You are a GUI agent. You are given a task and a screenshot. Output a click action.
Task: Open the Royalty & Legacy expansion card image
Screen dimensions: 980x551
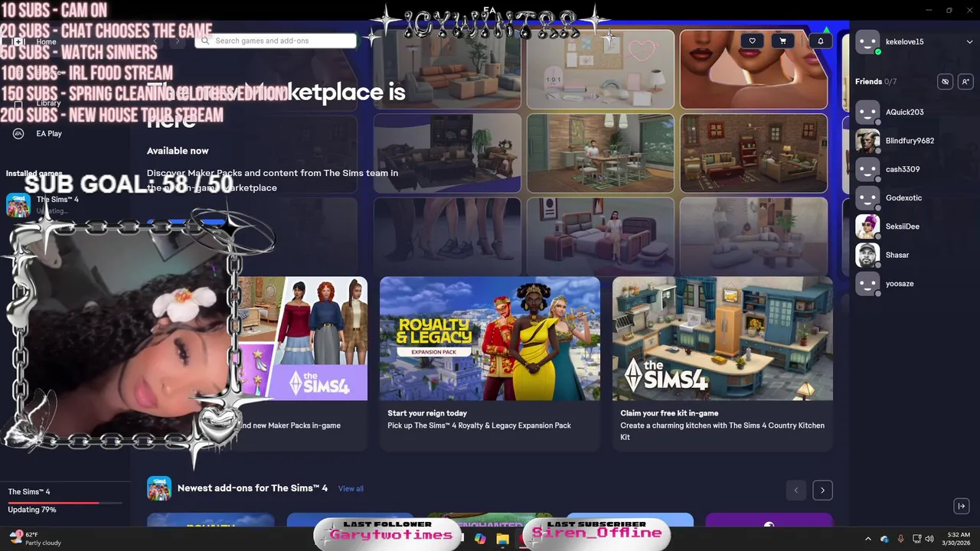click(490, 338)
